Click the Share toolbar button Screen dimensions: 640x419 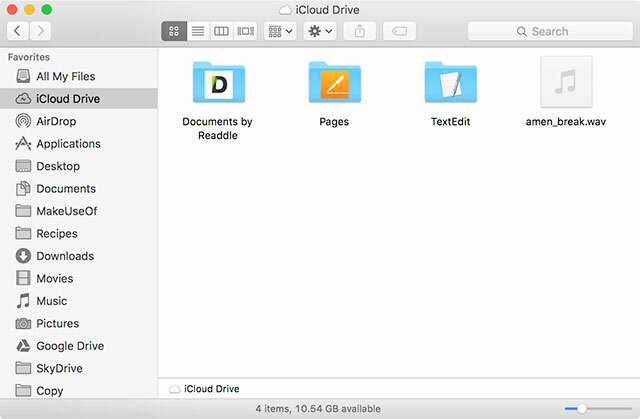click(x=360, y=31)
